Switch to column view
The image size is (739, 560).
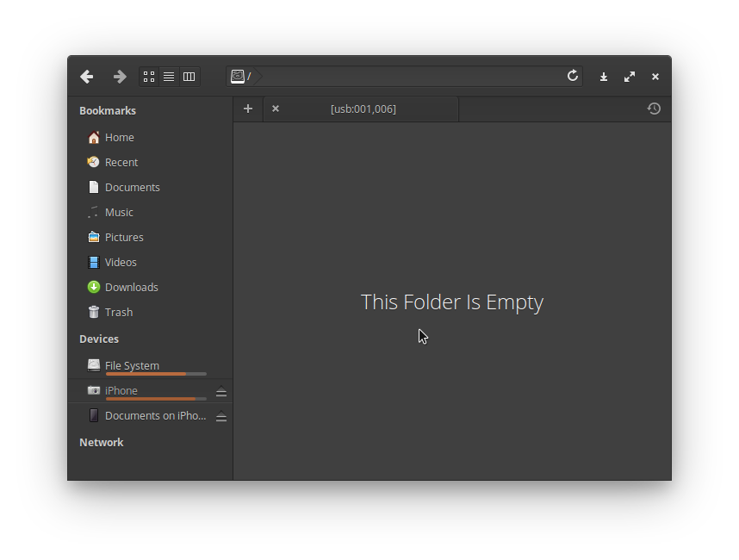tap(189, 77)
